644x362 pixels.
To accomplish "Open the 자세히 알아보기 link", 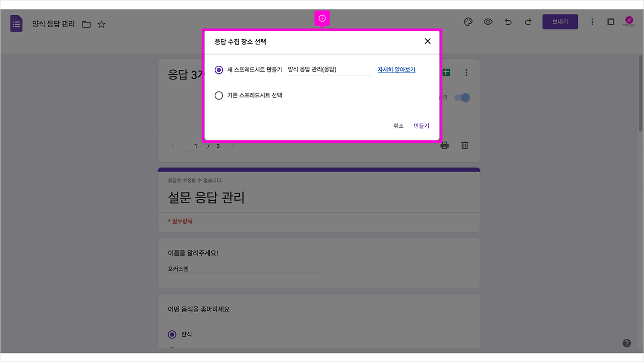I will (396, 69).
